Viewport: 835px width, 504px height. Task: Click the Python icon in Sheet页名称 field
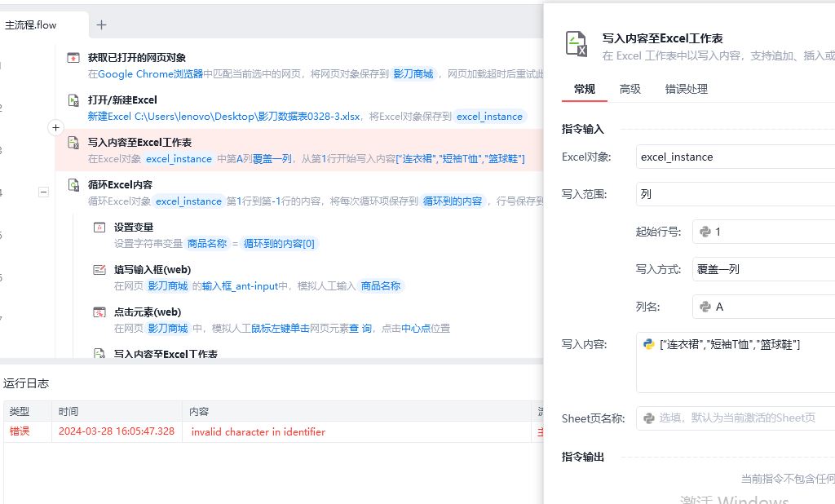[648, 418]
